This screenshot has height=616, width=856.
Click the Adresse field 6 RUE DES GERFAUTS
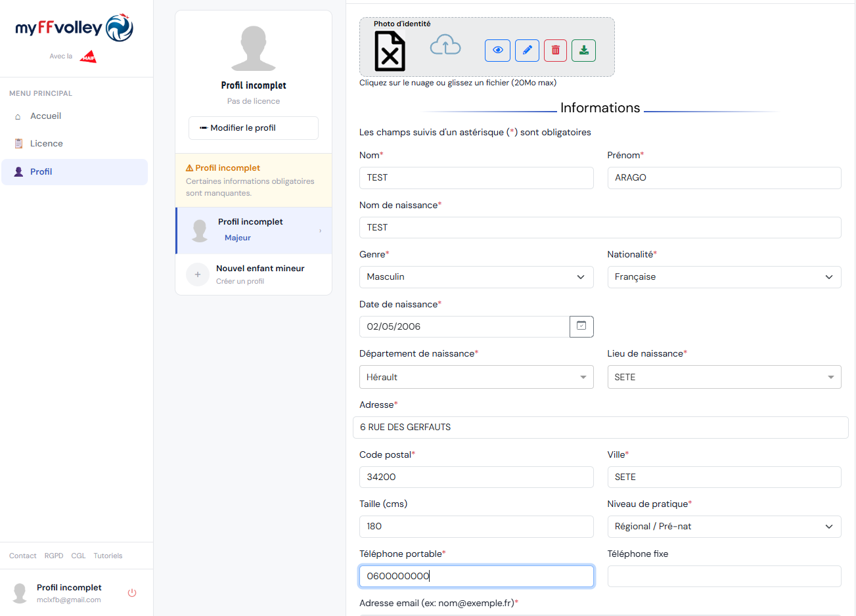(x=600, y=428)
